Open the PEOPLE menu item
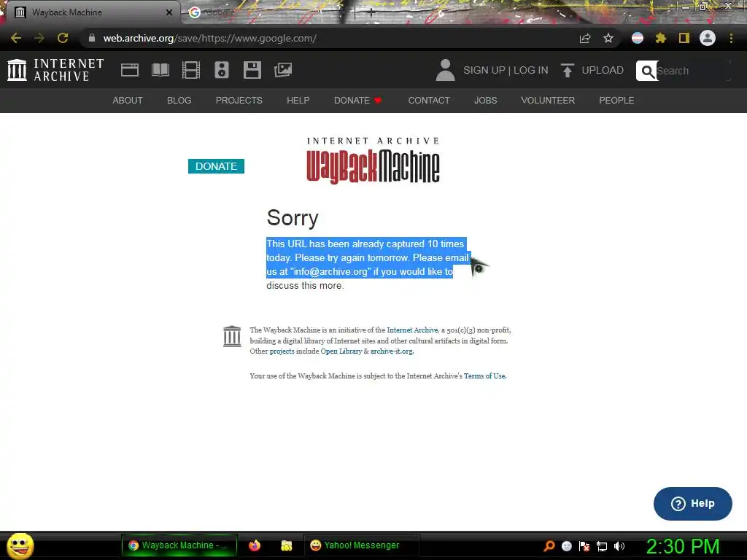 pos(616,101)
